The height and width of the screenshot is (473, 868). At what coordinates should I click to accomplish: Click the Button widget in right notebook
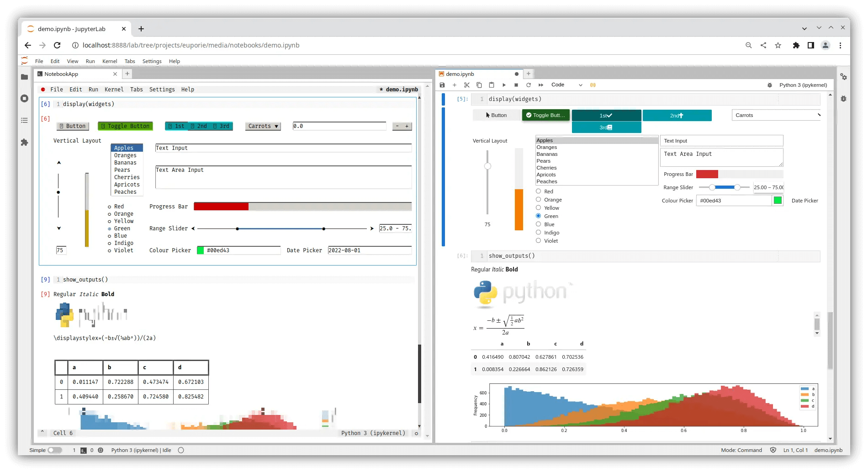click(496, 115)
